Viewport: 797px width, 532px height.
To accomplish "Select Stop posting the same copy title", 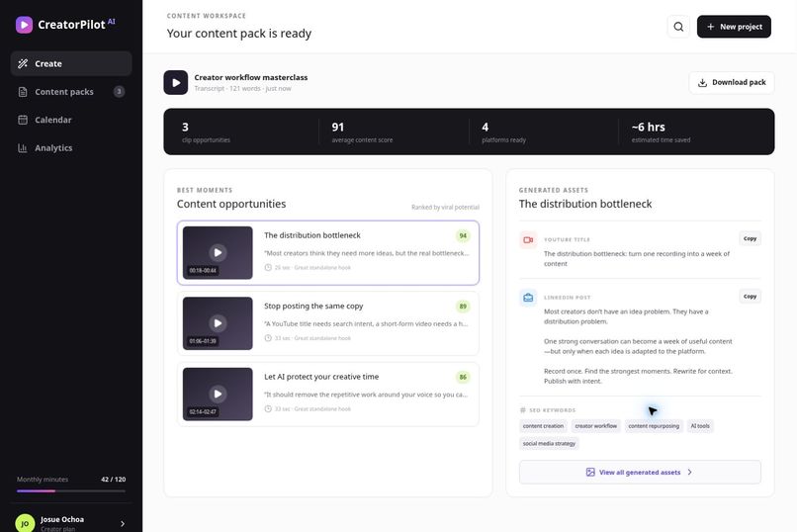I will (313, 306).
